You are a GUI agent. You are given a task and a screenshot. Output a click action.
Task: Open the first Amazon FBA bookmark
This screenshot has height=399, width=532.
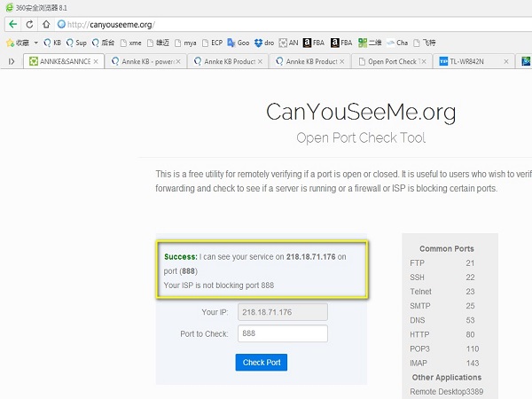pyautogui.click(x=314, y=43)
